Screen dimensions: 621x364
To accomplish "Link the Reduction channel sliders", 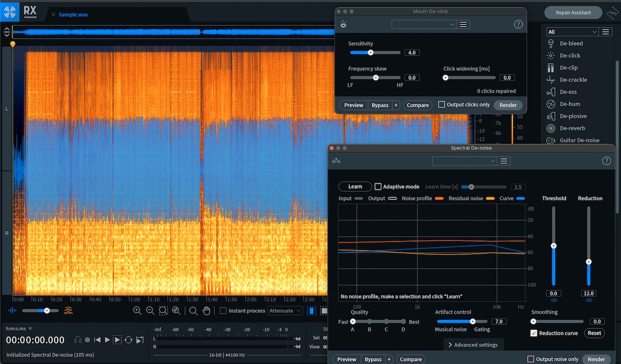I will click(589, 300).
